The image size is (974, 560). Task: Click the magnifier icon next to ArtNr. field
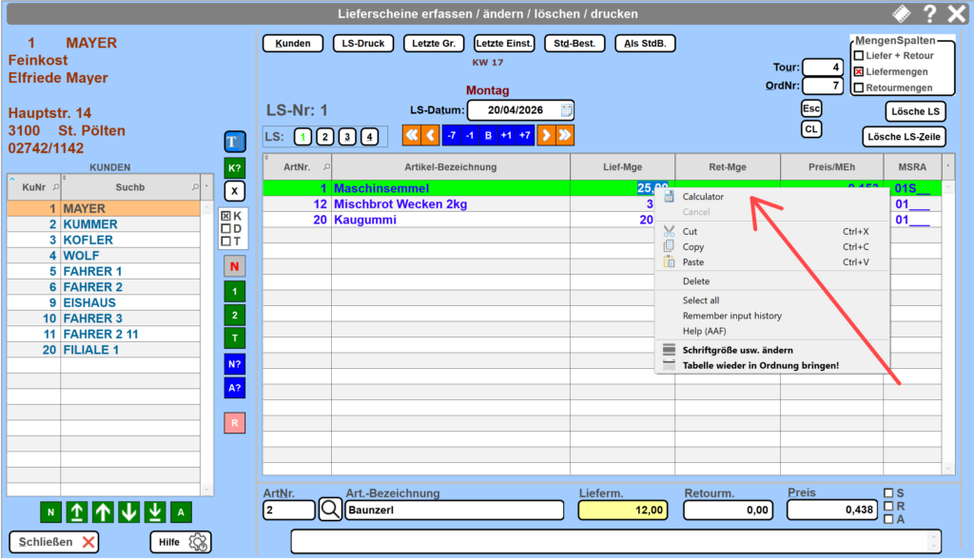pos(330,511)
